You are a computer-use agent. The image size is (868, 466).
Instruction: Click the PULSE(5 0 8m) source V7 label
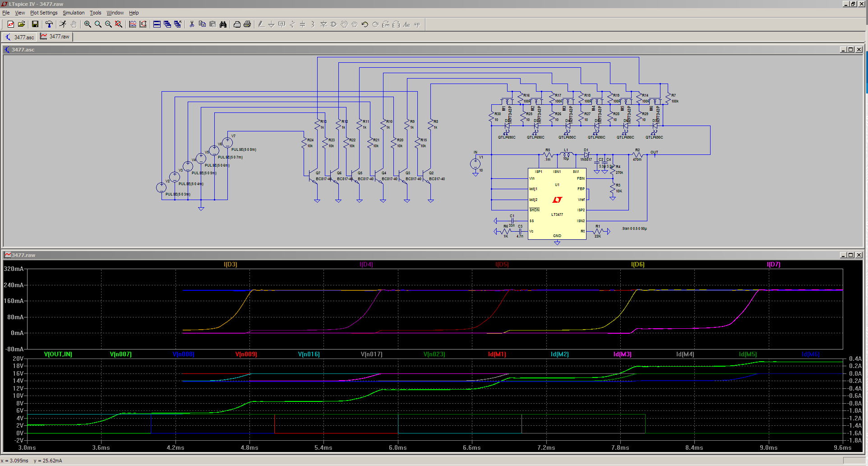(x=244, y=149)
